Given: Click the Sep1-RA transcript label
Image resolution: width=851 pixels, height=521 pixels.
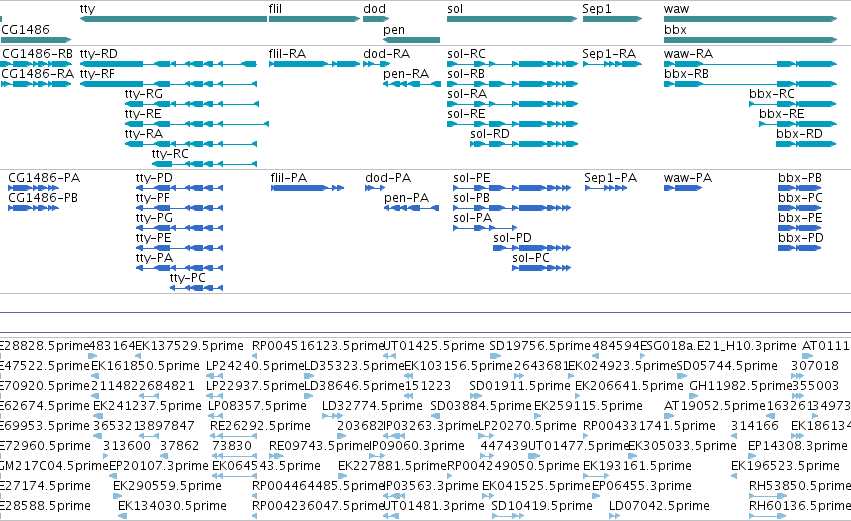Looking at the screenshot, I should pyautogui.click(x=609, y=53).
